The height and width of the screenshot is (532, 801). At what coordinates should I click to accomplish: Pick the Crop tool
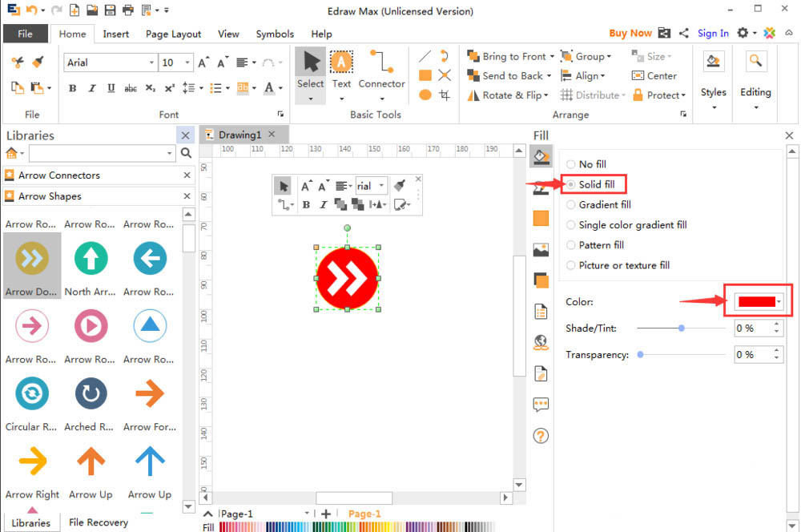click(445, 95)
